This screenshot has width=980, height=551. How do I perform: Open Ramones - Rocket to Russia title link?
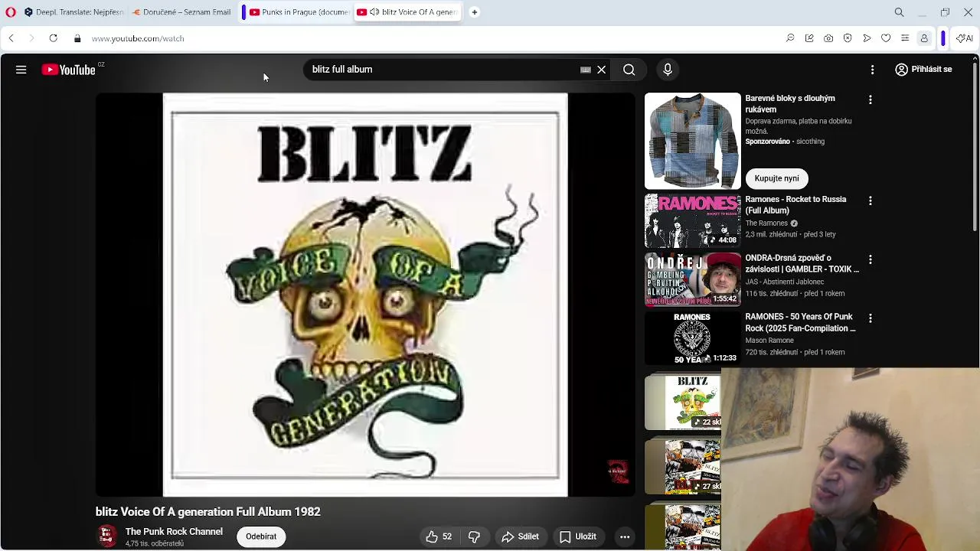[x=796, y=205]
